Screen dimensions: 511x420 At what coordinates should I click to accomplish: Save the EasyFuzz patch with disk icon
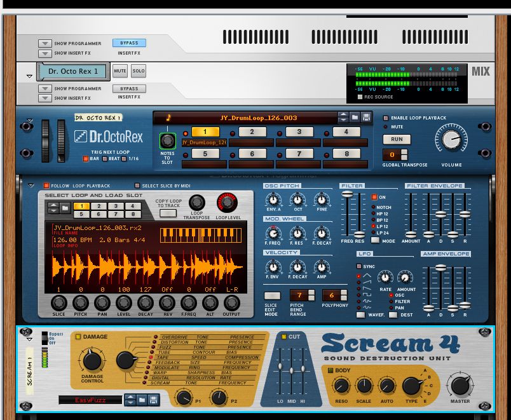[x=153, y=400]
